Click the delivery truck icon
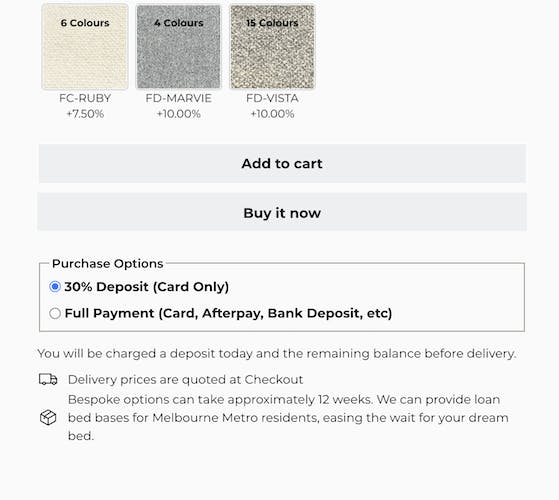559x500 pixels. [x=48, y=379]
